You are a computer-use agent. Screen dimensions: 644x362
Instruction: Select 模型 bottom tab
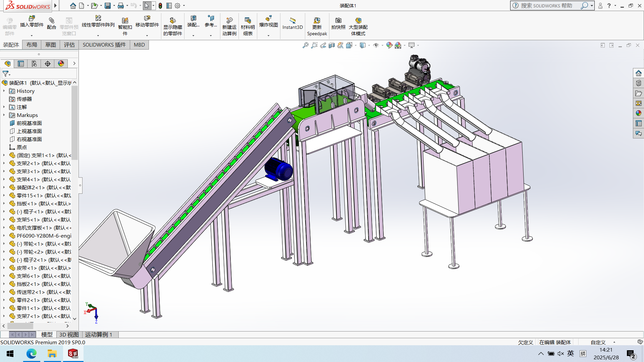(47, 335)
